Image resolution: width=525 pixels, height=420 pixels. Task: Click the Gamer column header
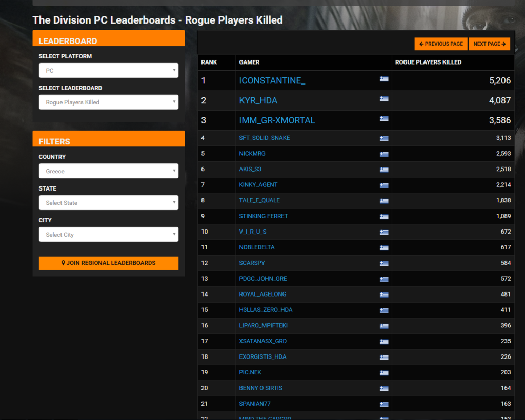pyautogui.click(x=249, y=62)
